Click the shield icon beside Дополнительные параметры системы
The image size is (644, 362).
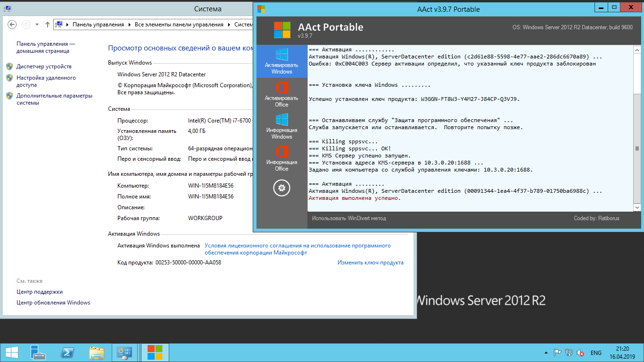pos(9,96)
